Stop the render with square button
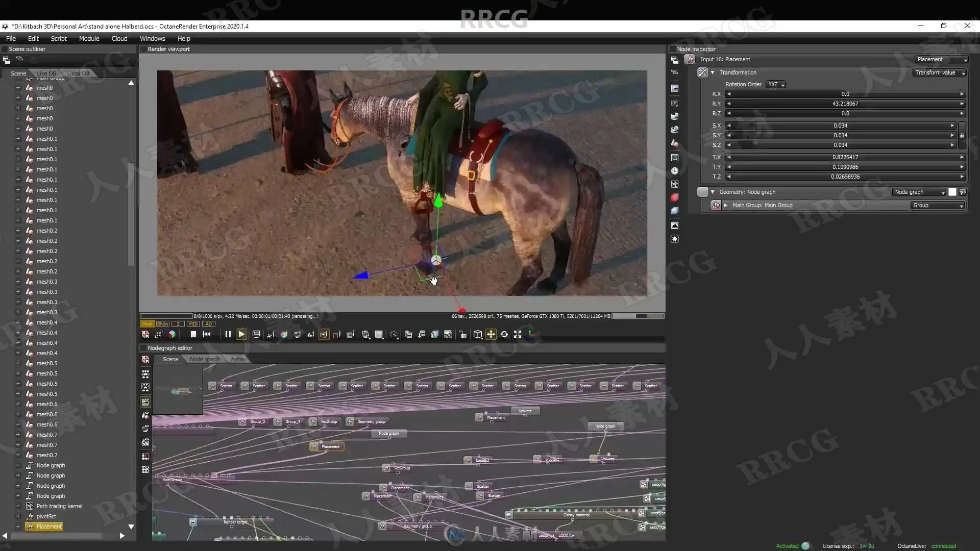The height and width of the screenshot is (551, 980). 193,334
